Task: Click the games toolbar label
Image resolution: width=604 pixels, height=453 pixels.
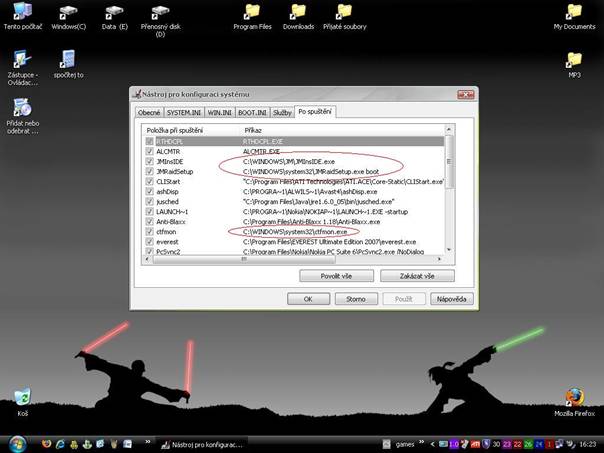Action: (405, 445)
